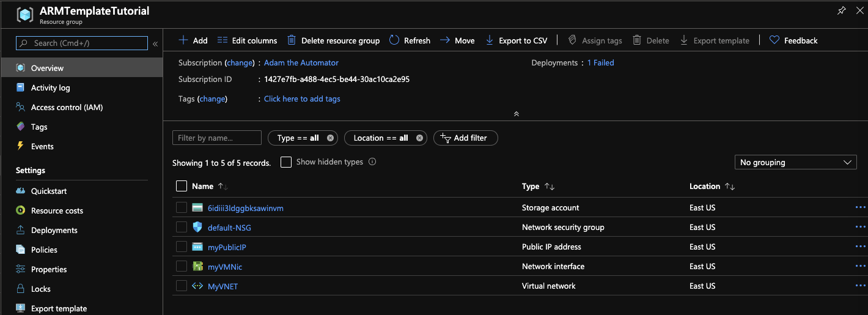The width and height of the screenshot is (868, 315).
Task: Open the ellipsis menu for myPublicIP row
Action: coord(860,246)
